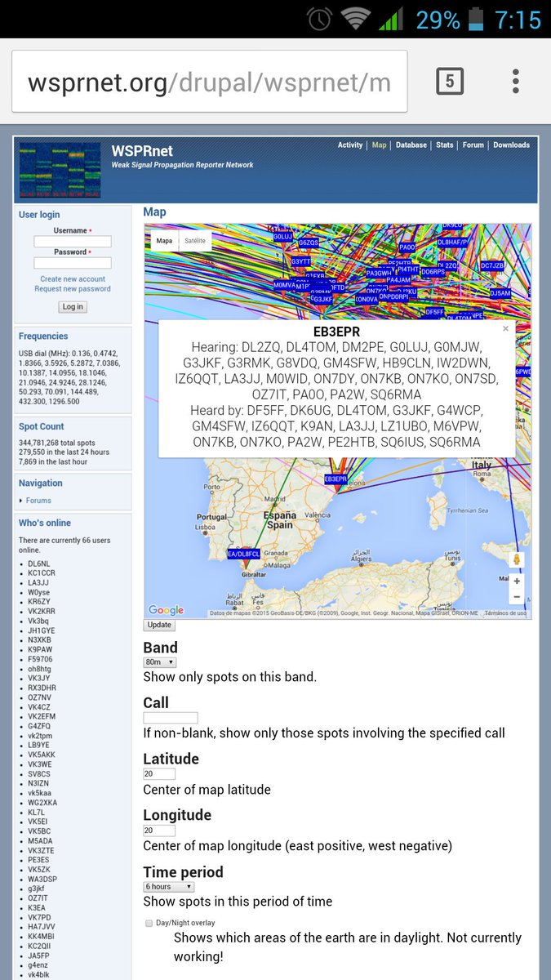Click the EA/DL8FCL station marker
551x980 pixels.
point(243,554)
